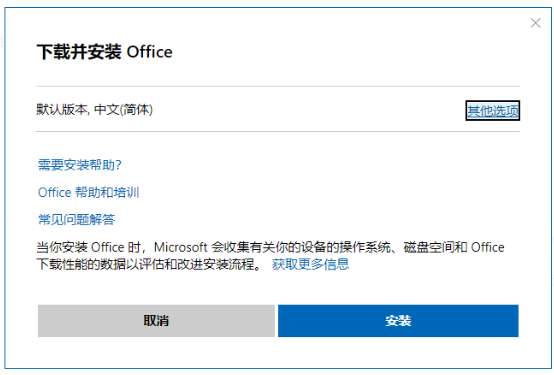Dismiss the dialog using the corner X
Screen dimensions: 554x375
pos(535,23)
